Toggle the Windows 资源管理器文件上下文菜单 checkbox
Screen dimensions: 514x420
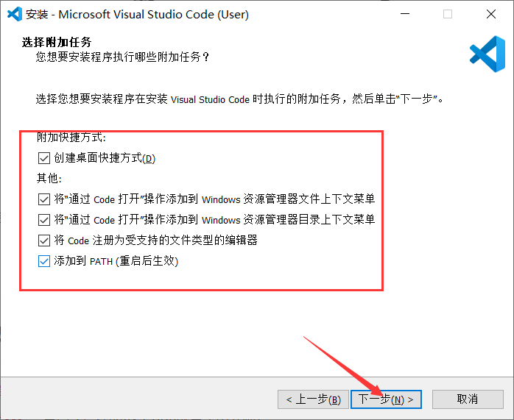tap(44, 199)
